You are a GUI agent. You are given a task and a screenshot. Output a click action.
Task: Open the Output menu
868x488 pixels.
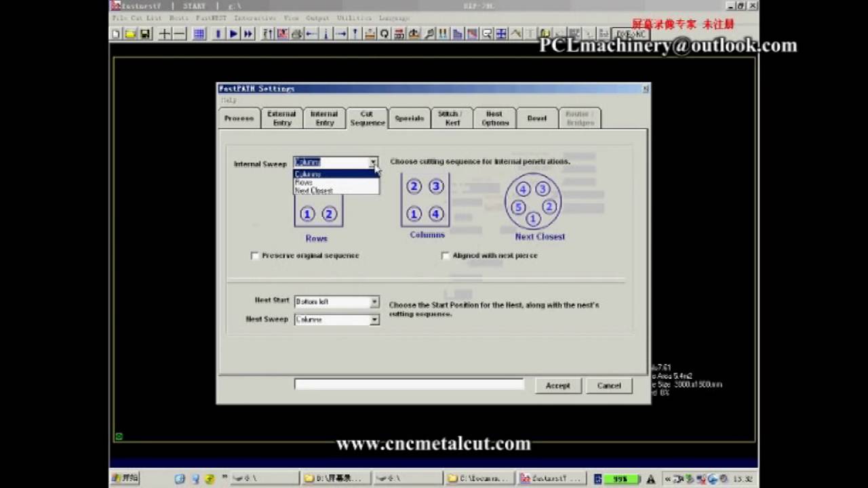[317, 18]
